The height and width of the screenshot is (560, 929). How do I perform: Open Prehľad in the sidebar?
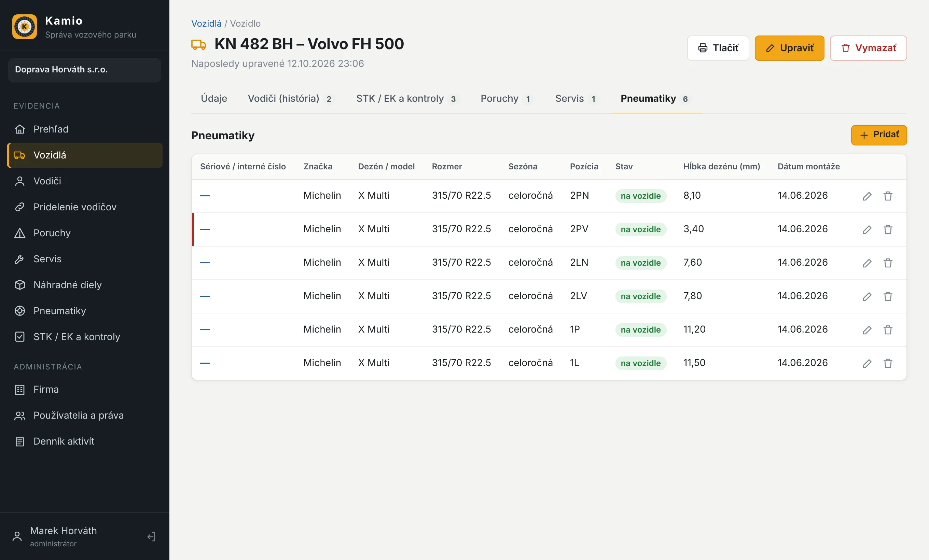85,129
